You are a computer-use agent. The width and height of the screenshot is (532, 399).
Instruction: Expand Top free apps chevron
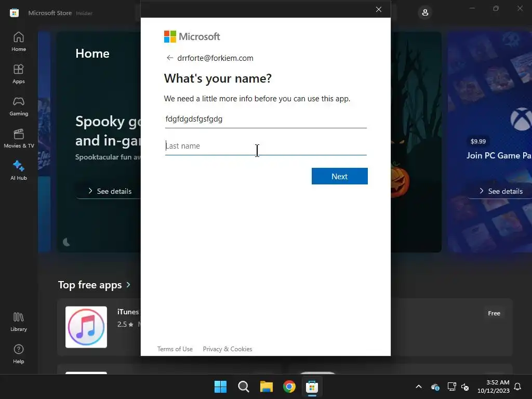click(x=128, y=285)
